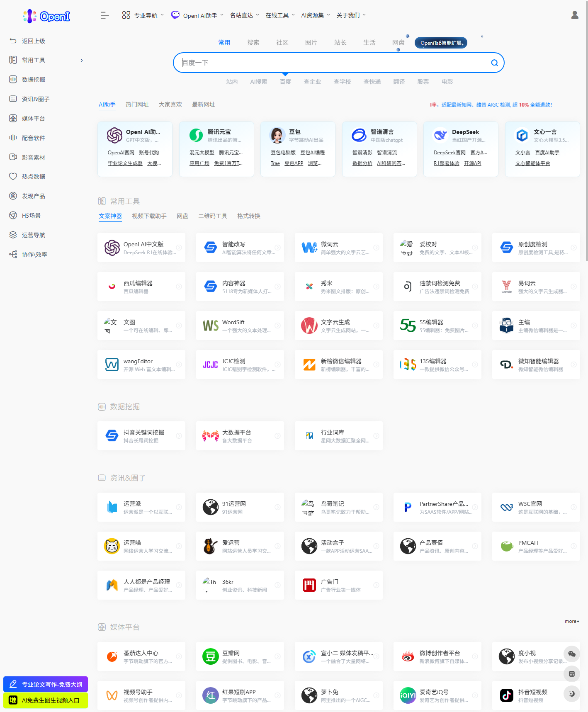The width and height of the screenshot is (588, 712).
Task: Select the 视频下载助手 tab
Action: (149, 216)
